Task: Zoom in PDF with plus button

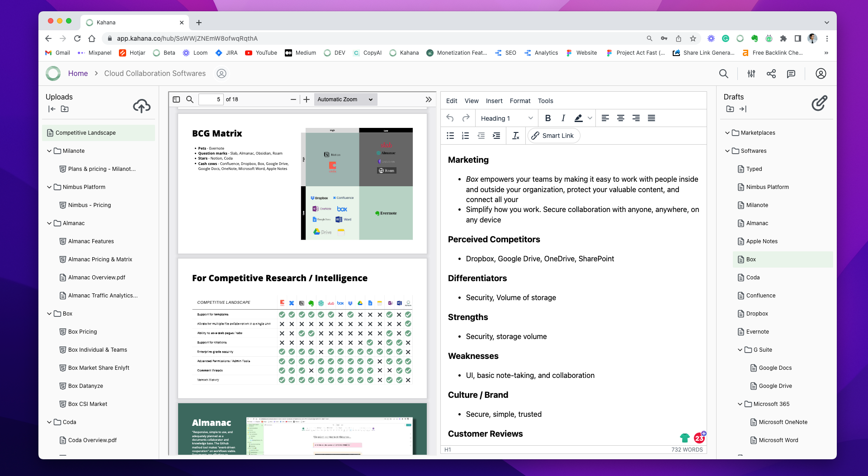Action: click(307, 99)
